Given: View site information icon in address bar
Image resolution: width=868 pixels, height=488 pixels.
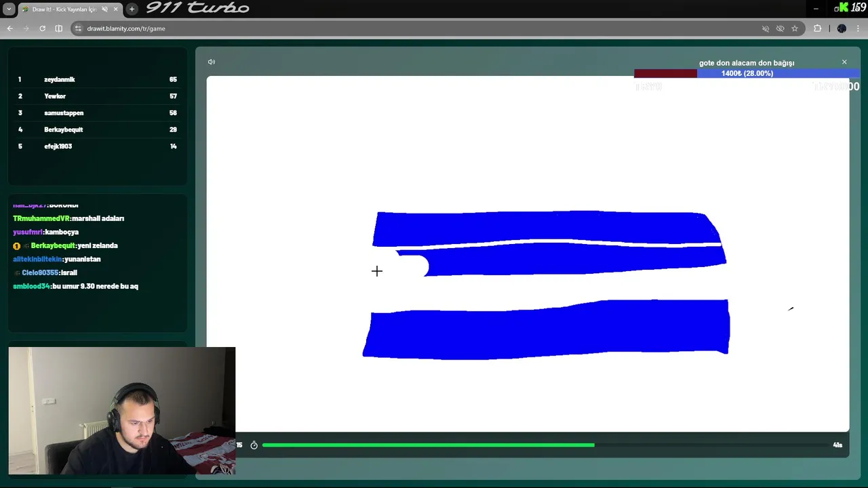Looking at the screenshot, I should (78, 28).
